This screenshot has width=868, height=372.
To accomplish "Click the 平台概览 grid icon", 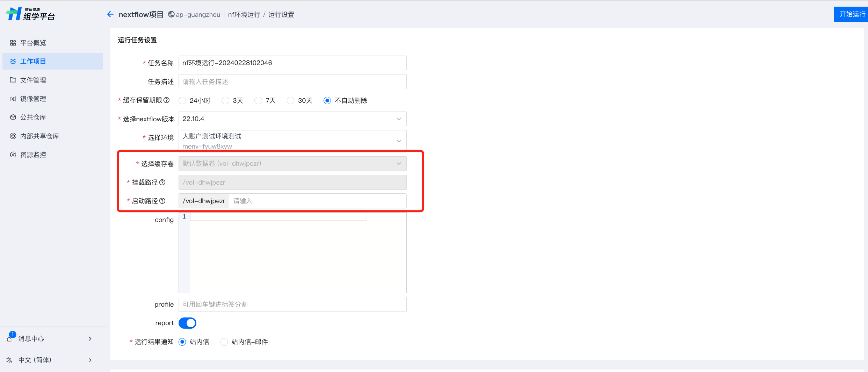I will [13, 43].
